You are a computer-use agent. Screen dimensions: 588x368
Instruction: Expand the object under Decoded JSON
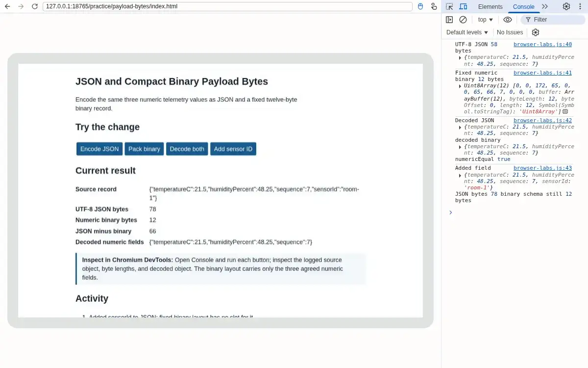coord(460,127)
